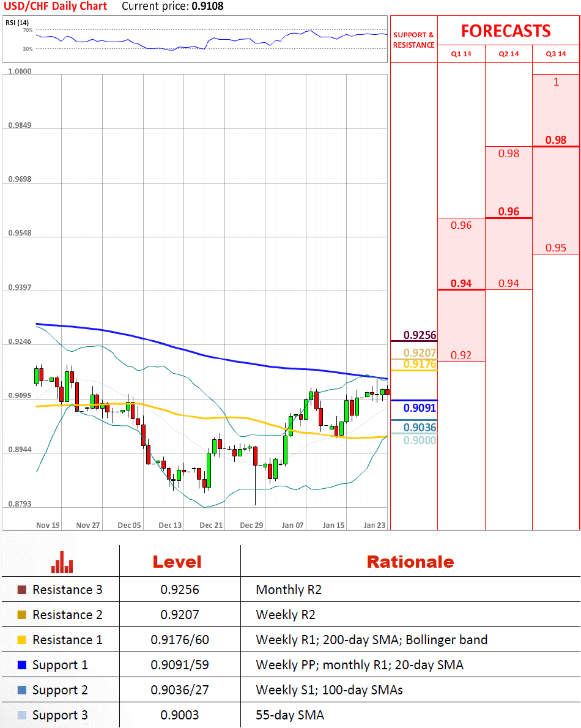This screenshot has width=581, height=728.
Task: Click the Monthly R2 rationale cell
Action: 289,590
